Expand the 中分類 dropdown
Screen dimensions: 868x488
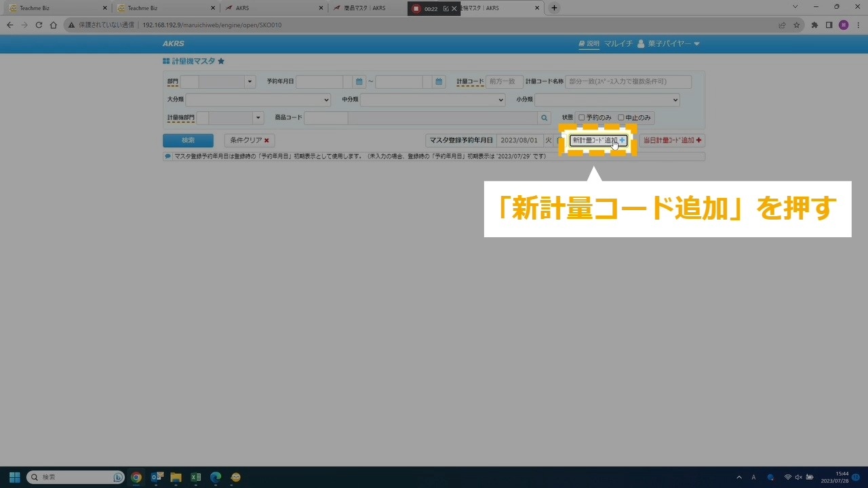[433, 100]
